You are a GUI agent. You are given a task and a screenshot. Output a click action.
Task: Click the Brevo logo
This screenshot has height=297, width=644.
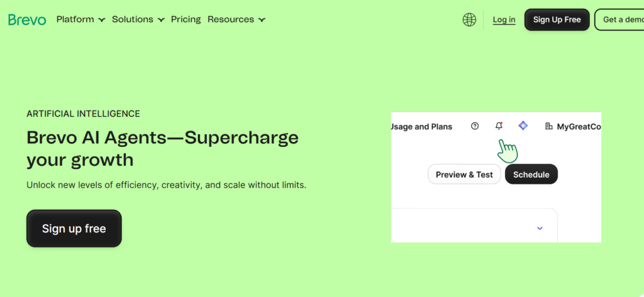point(27,19)
